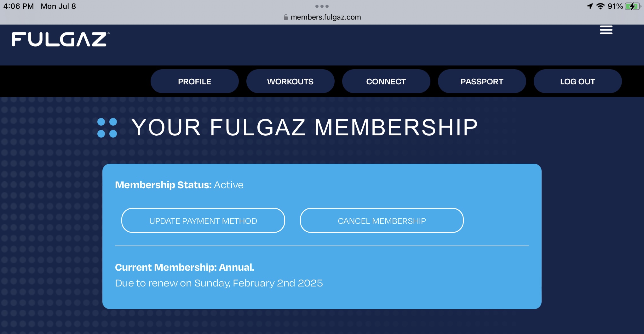
Task: Open the PASSPORT page
Action: coord(482,82)
